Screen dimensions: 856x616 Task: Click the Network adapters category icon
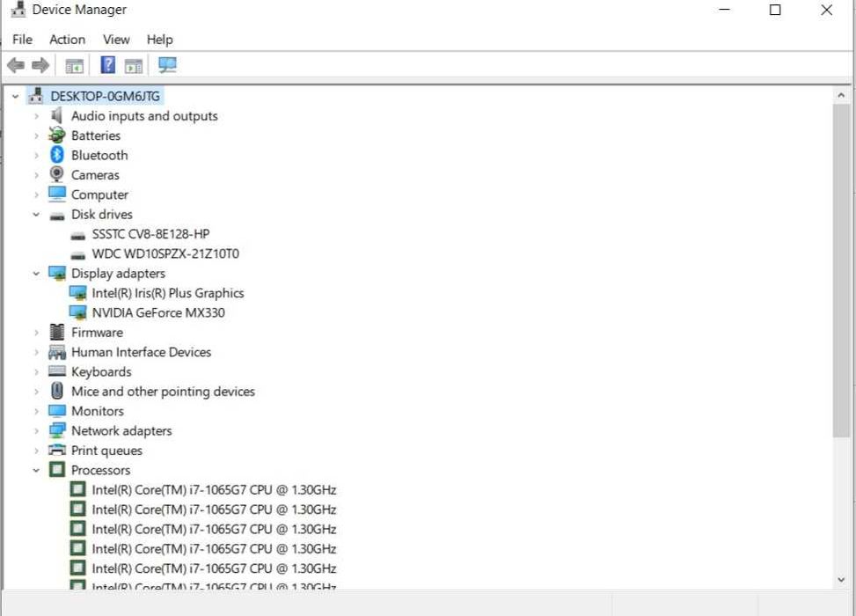coord(57,431)
